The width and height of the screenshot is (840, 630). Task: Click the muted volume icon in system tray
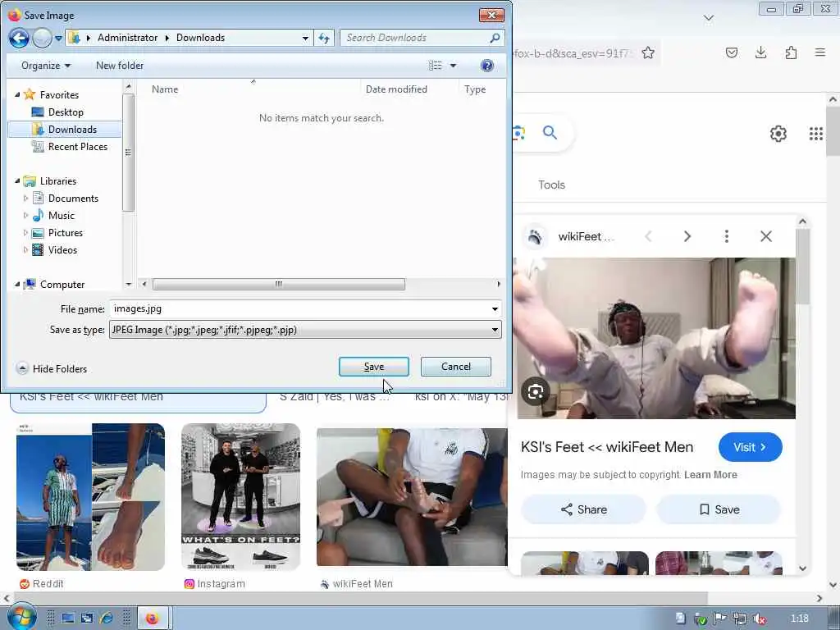[759, 619]
